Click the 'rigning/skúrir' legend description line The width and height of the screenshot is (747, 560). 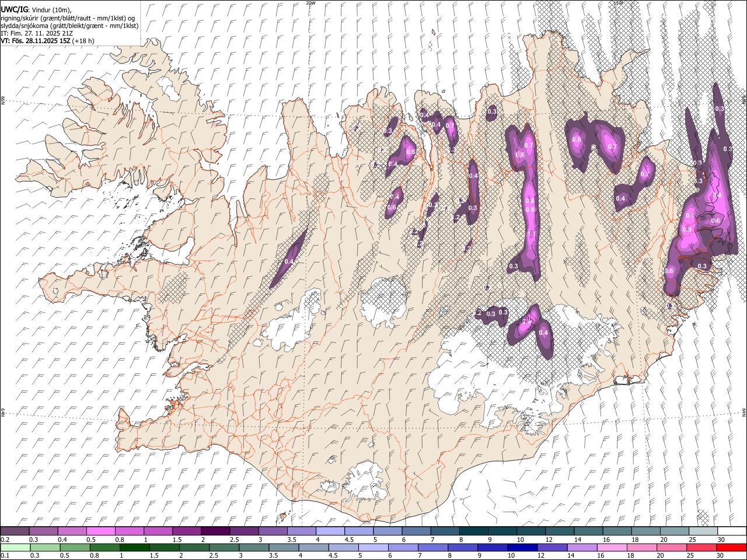[x=68, y=18]
